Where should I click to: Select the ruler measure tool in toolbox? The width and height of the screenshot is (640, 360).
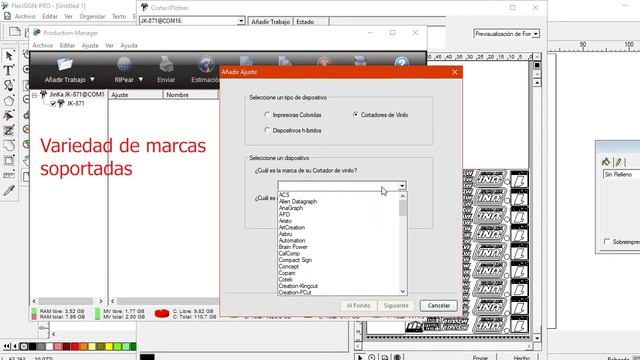[x=9, y=176]
